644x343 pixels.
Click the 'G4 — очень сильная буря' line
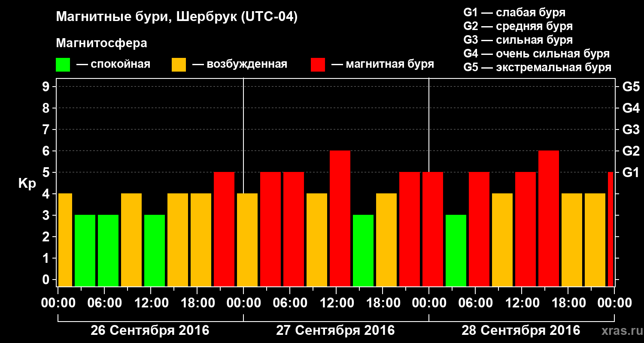[x=537, y=54]
